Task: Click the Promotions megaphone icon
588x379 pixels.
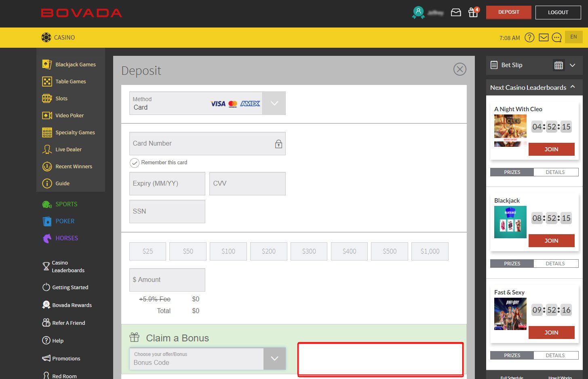Action: (x=46, y=358)
